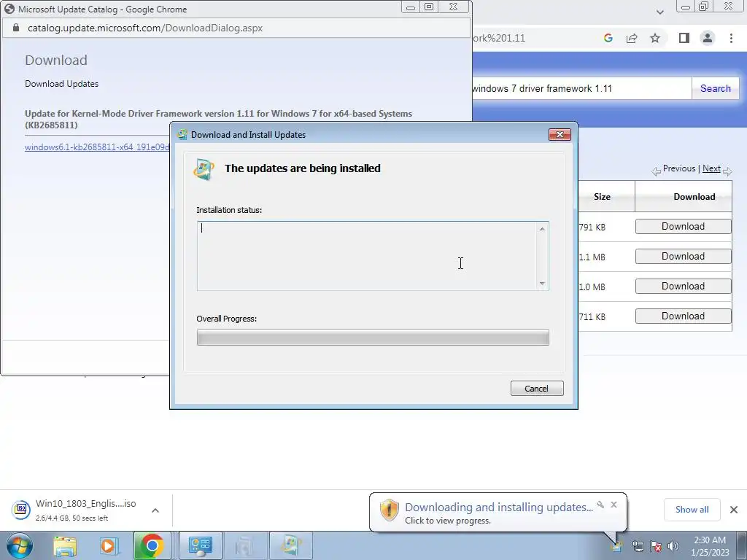Click the catalog search text field
The image size is (747, 560).
click(581, 88)
